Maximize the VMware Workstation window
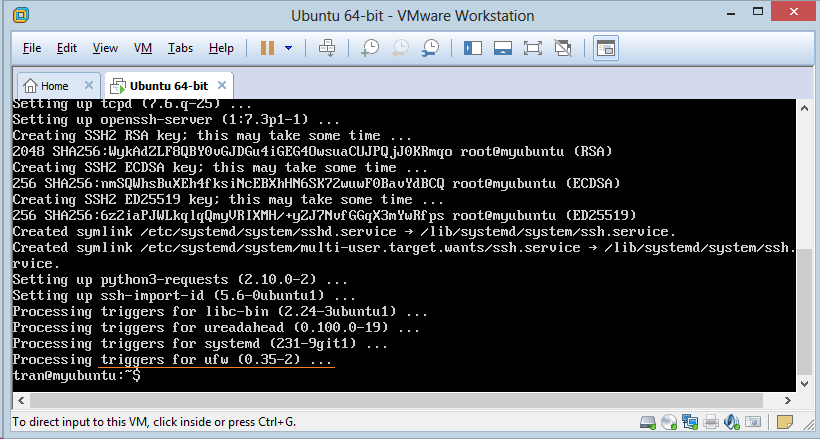 point(758,12)
